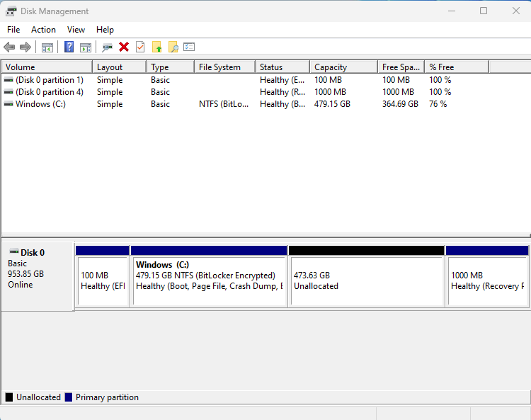
Task: Click the Rescan/Connect disk toolbar icon
Action: pos(107,47)
